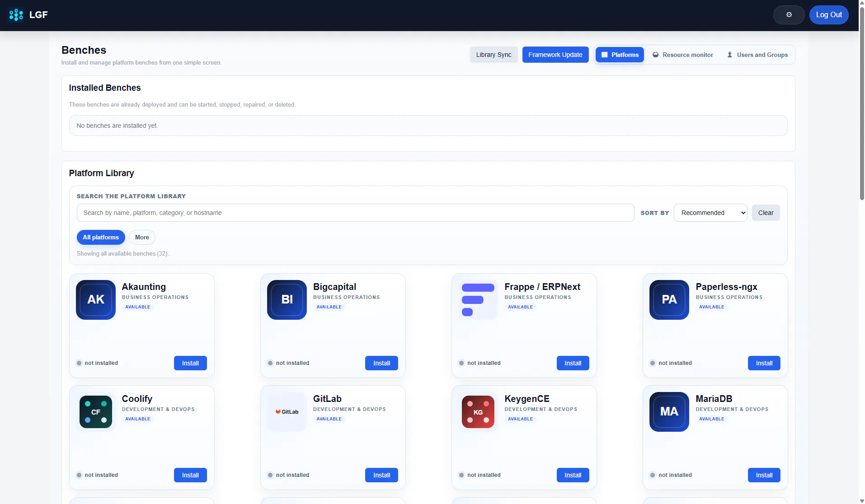Click the Platforms grid icon

point(604,55)
